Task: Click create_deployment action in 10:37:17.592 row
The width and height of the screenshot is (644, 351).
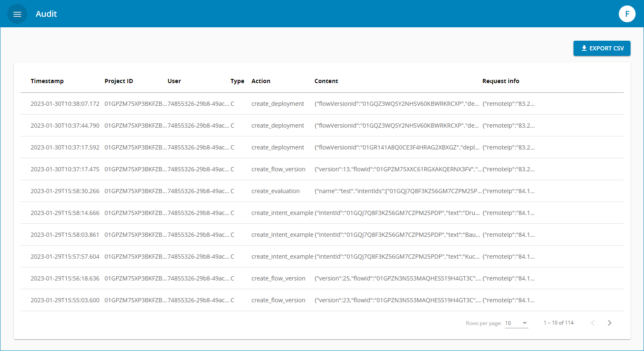Action: click(x=277, y=147)
